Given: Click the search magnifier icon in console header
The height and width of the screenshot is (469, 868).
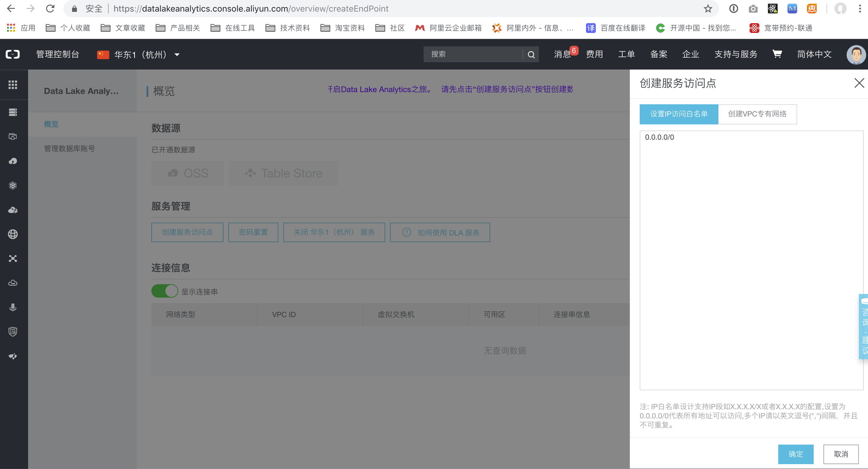Looking at the screenshot, I should point(531,55).
